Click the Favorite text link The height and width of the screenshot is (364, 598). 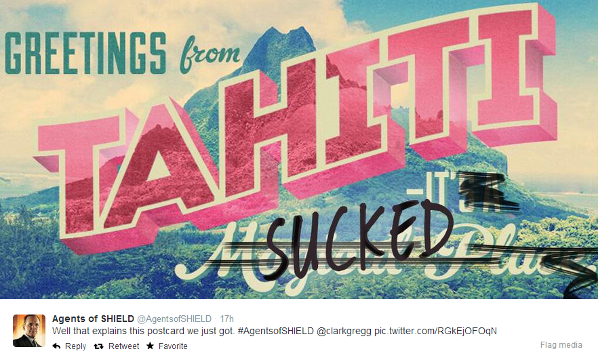pyautogui.click(x=173, y=346)
